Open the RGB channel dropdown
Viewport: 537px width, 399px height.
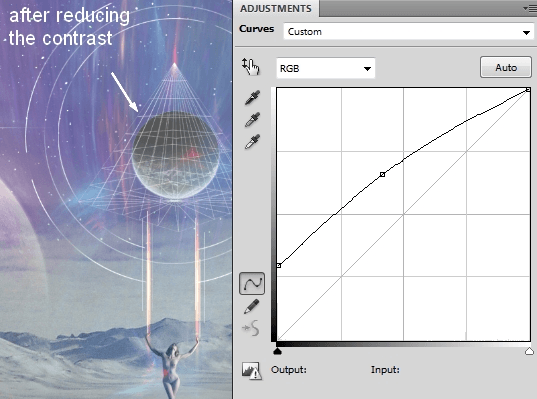click(325, 68)
